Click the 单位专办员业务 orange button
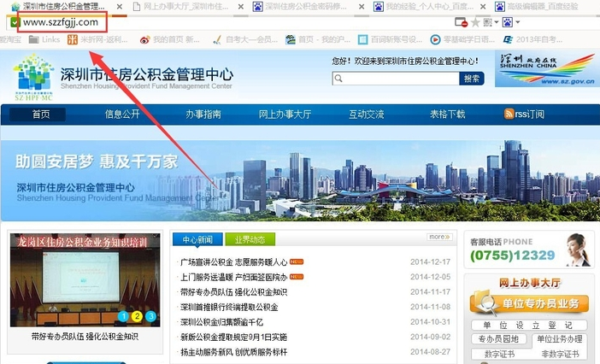Image resolution: width=600 pixels, height=364 pixels. [529, 304]
